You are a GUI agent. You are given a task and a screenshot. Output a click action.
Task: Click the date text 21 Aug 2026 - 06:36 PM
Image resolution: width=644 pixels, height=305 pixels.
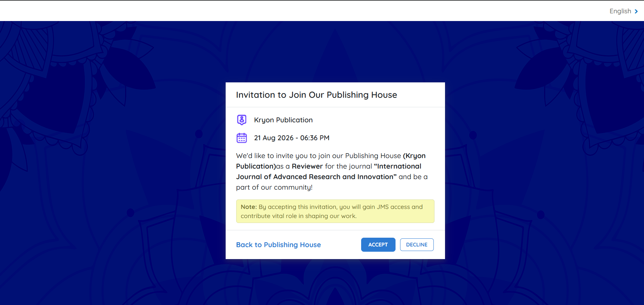(292, 138)
